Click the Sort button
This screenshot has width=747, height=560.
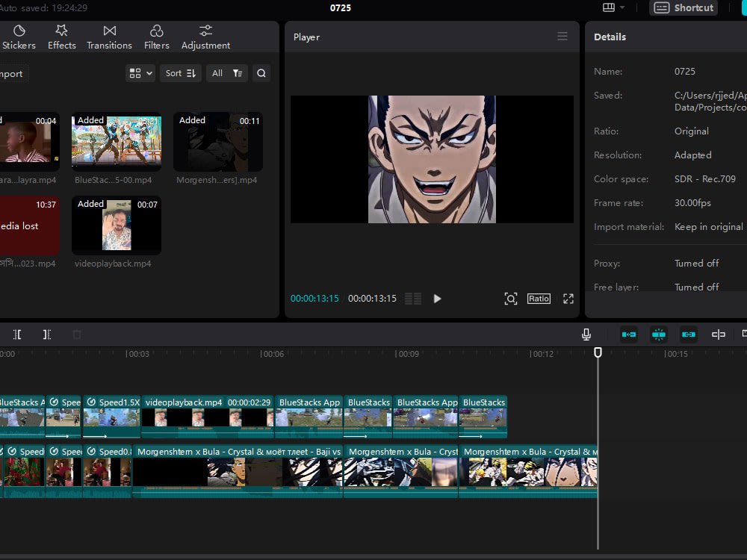181,73
